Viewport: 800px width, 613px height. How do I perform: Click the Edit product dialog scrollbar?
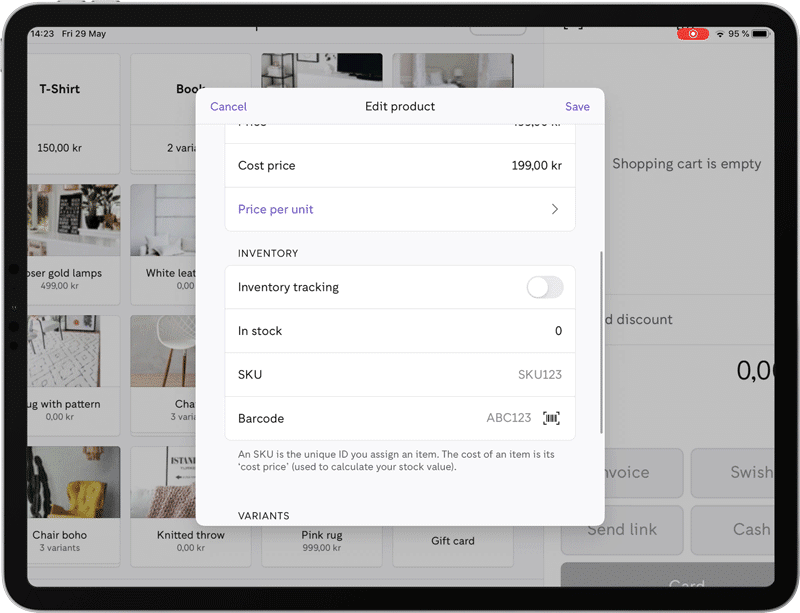tap(601, 342)
